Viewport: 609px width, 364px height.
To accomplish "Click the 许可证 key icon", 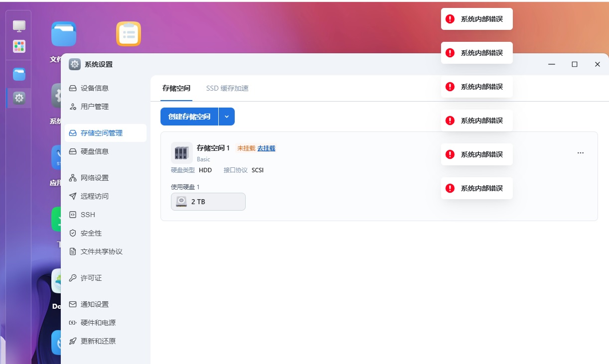I will tap(73, 278).
